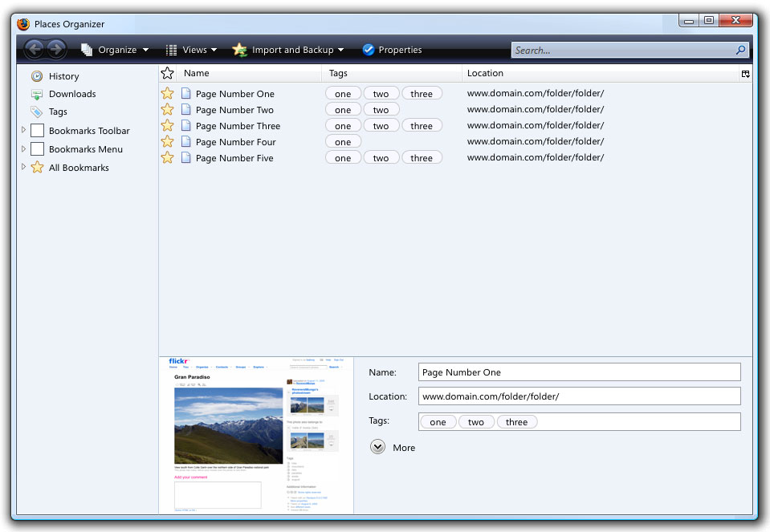Click the Name input field
Screen dimensions: 770x532
coord(579,372)
